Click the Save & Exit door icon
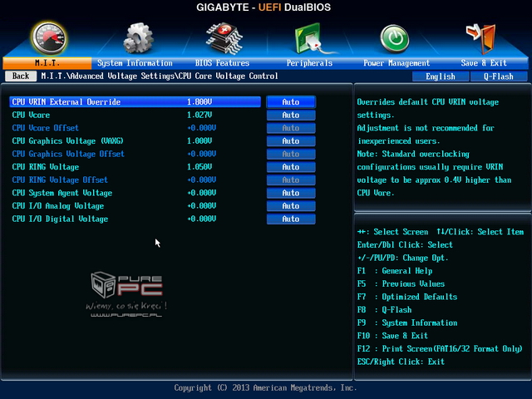This screenshot has height=399, width=532. pyautogui.click(x=481, y=39)
